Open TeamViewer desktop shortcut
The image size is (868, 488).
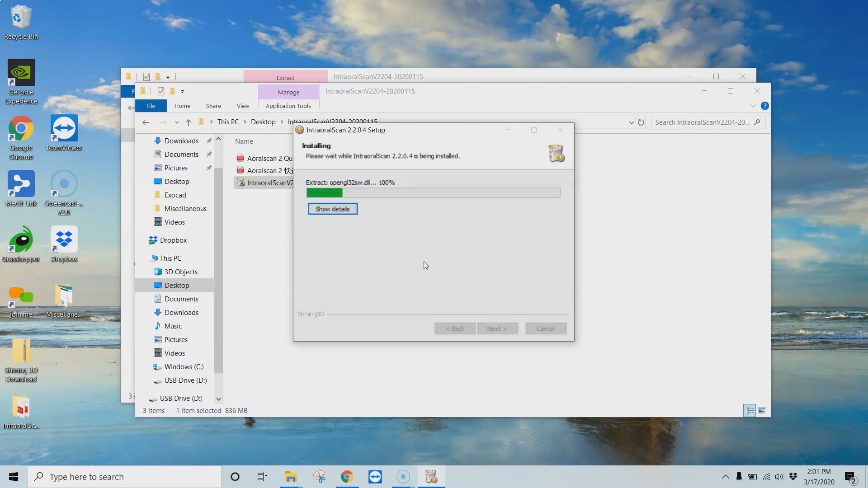[64, 133]
